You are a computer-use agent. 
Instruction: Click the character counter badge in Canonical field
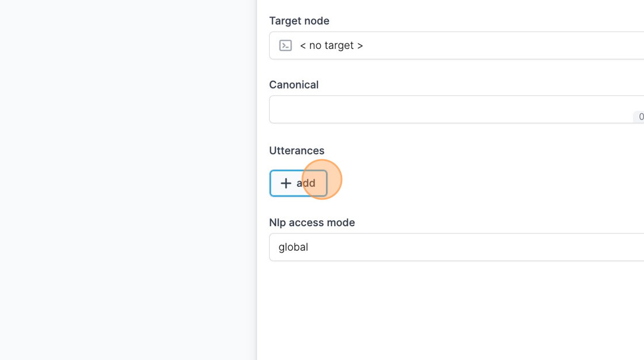pos(639,117)
